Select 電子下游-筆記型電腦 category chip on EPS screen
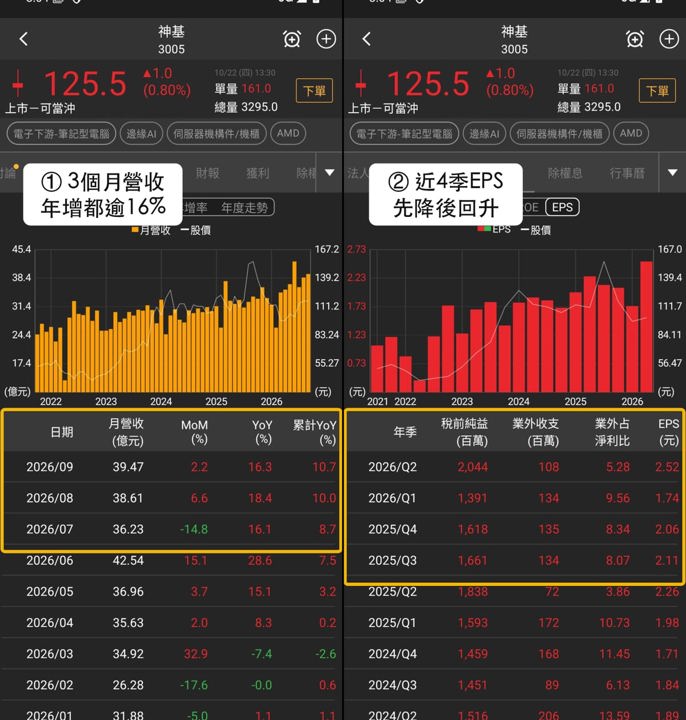686x720 pixels. point(404,134)
